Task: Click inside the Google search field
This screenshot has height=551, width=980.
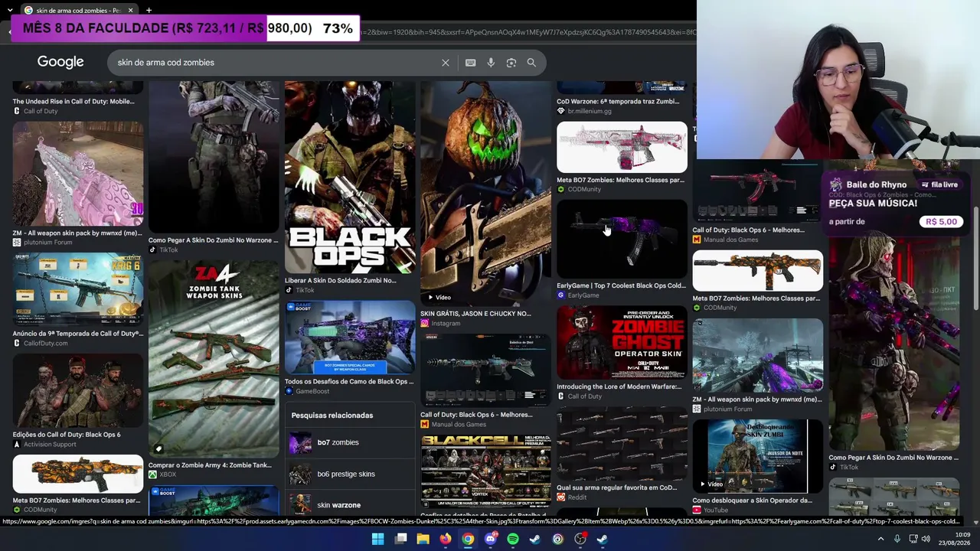Action: [x=276, y=63]
